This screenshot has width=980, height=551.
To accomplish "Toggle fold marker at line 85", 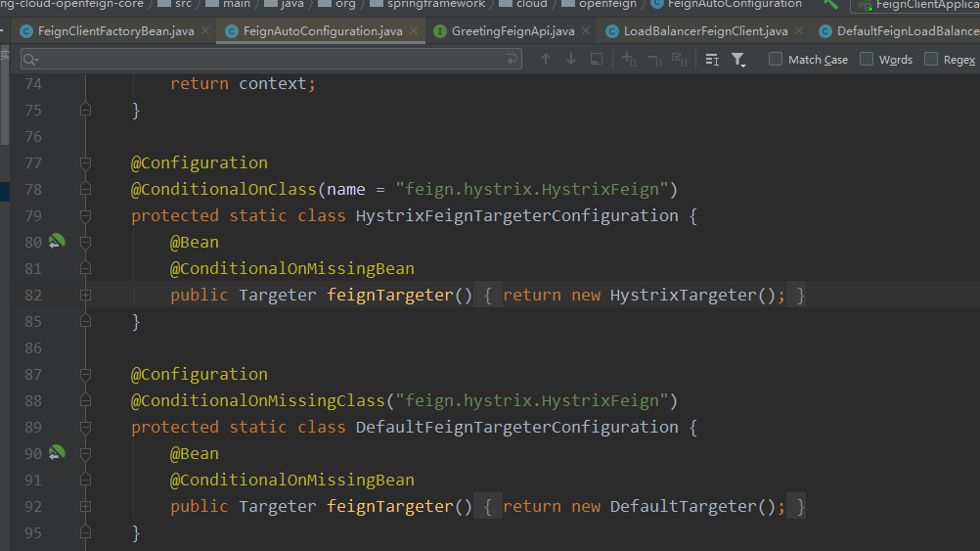I will click(86, 321).
